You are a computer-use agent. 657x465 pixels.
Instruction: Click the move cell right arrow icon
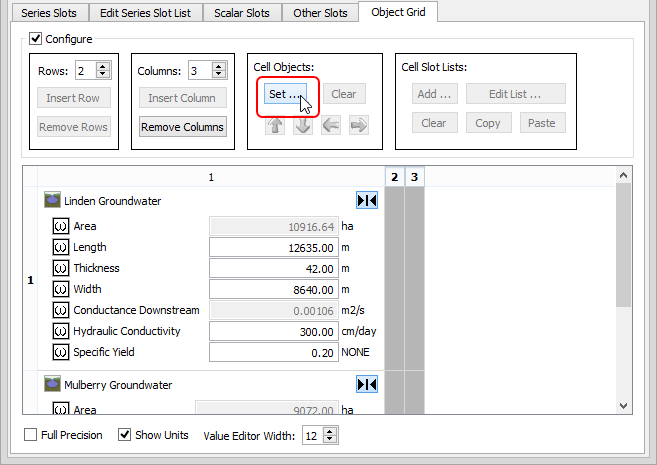coord(358,126)
